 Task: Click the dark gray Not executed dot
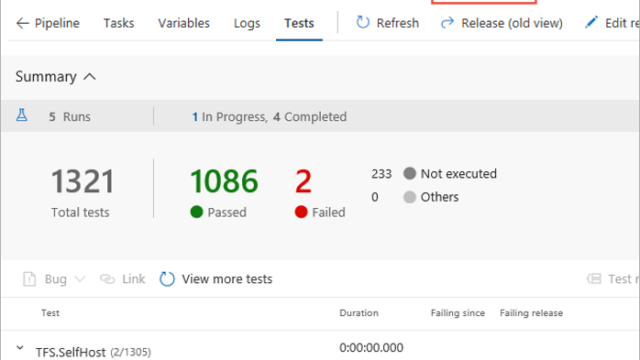410,173
